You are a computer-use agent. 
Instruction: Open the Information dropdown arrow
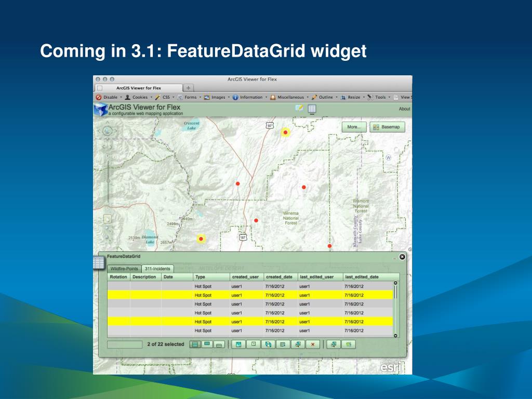266,97
